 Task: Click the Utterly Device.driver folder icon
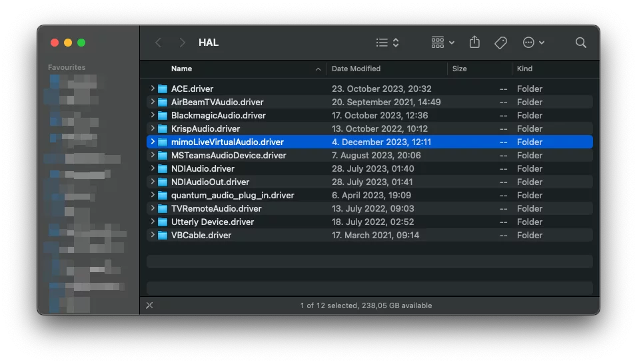163,222
